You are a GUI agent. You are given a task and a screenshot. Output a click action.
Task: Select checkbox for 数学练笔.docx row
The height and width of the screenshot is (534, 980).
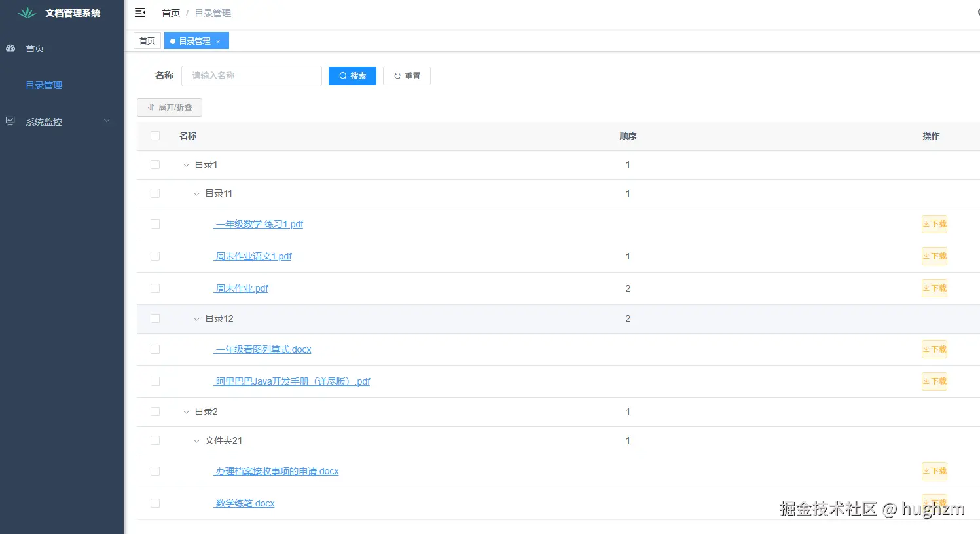coord(155,503)
